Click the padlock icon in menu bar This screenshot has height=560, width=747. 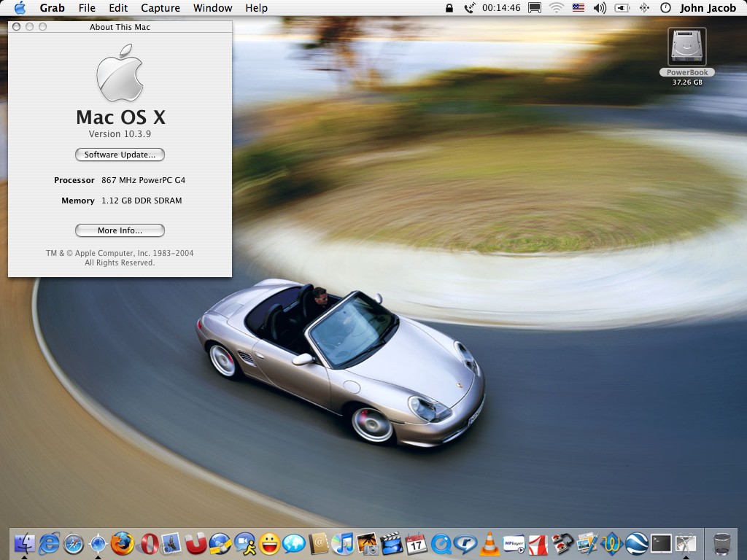[449, 7]
